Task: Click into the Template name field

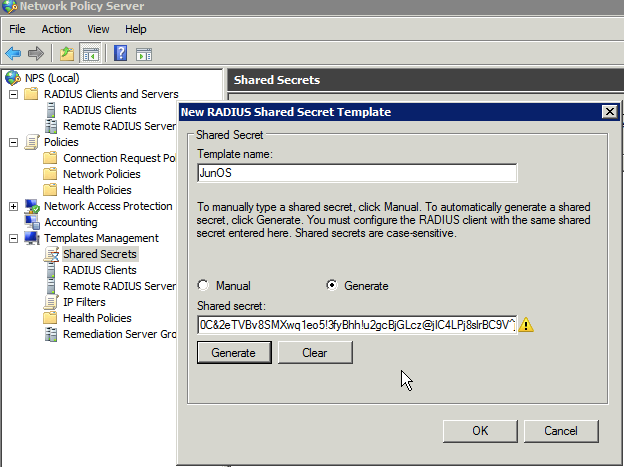Action: pyautogui.click(x=356, y=173)
